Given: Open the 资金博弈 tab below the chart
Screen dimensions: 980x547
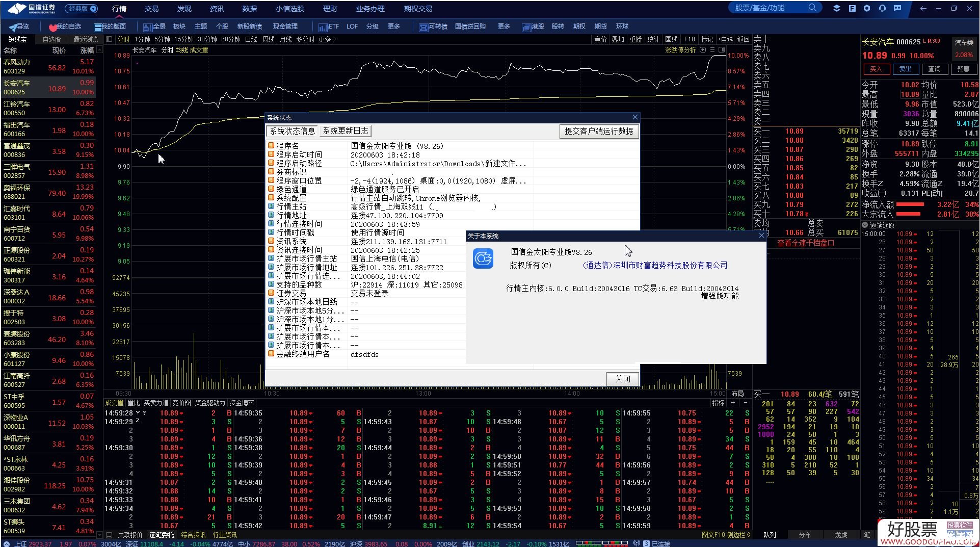Looking at the screenshot, I should coord(242,403).
